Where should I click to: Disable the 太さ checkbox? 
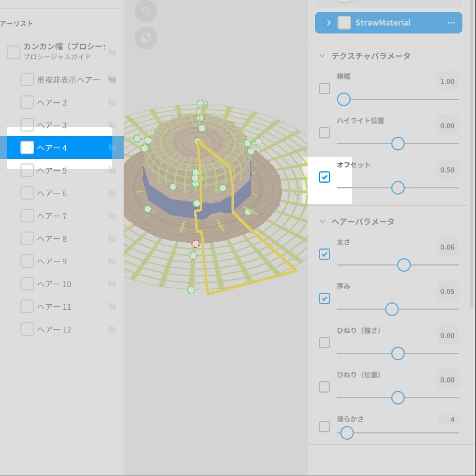click(x=325, y=254)
